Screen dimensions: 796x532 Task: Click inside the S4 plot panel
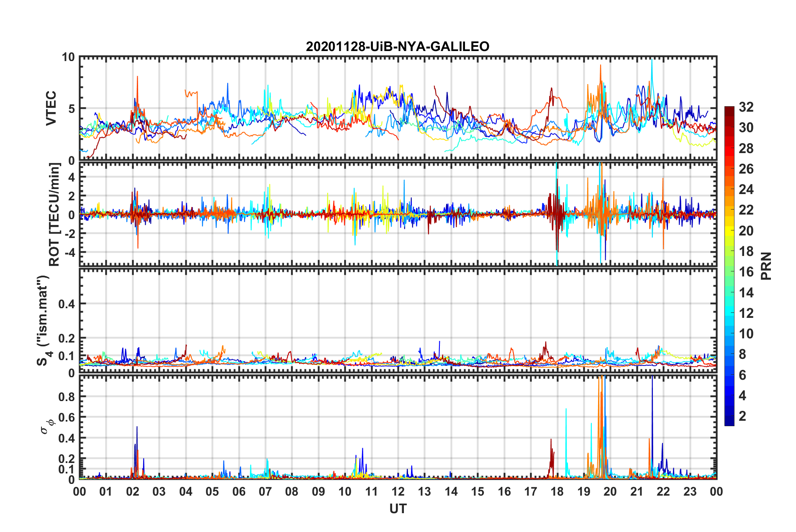pos(398,321)
